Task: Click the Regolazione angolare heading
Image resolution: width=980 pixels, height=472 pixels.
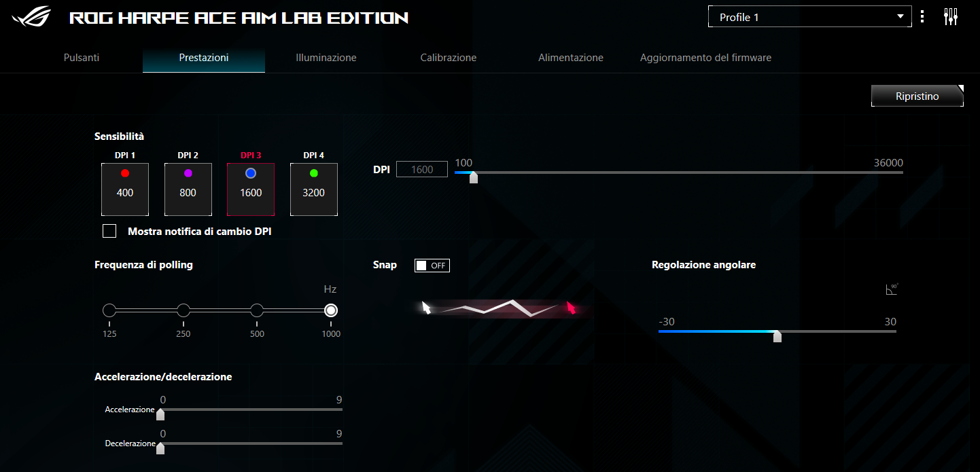Action: point(703,265)
